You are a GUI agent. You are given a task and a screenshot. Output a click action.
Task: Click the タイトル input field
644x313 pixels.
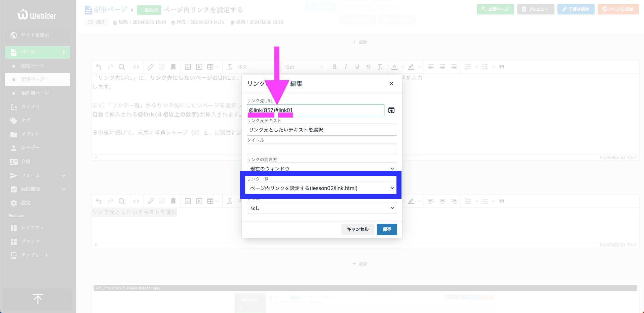322,149
